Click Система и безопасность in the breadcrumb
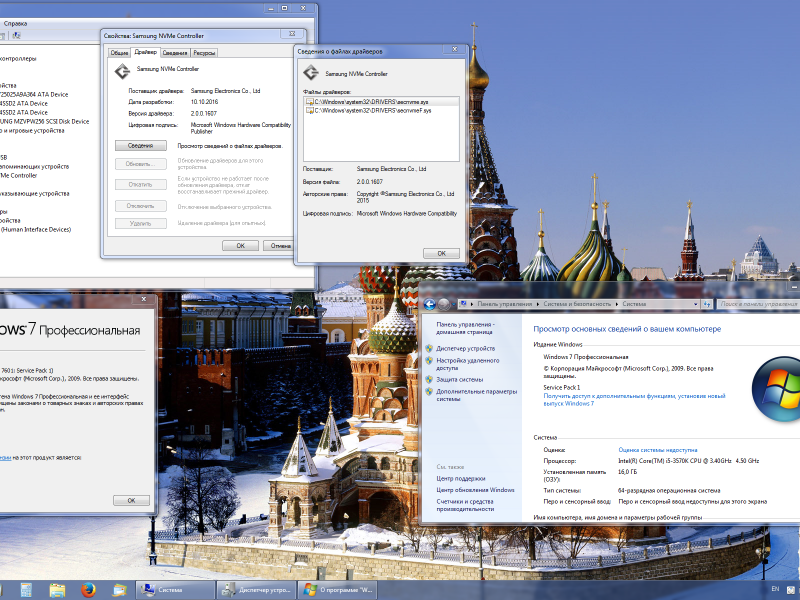This screenshot has height=600, width=800. 577,304
